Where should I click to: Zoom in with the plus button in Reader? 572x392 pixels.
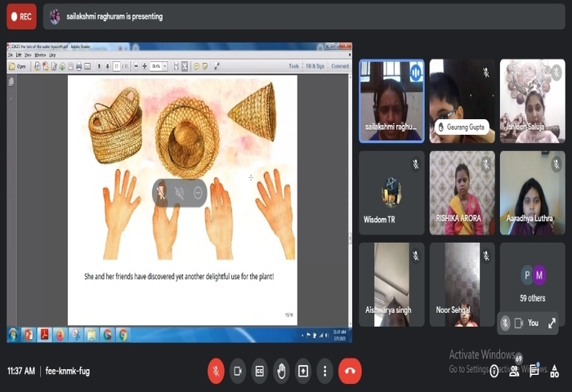pyautogui.click(x=145, y=66)
